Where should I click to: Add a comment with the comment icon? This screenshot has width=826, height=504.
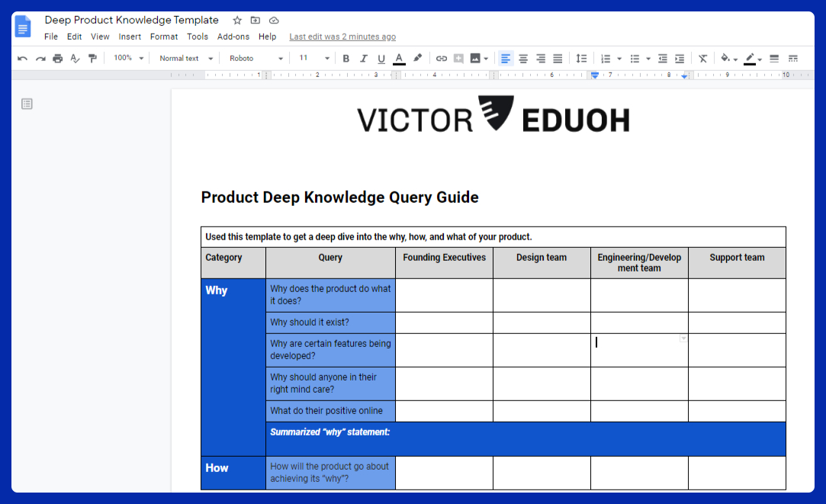(x=459, y=59)
